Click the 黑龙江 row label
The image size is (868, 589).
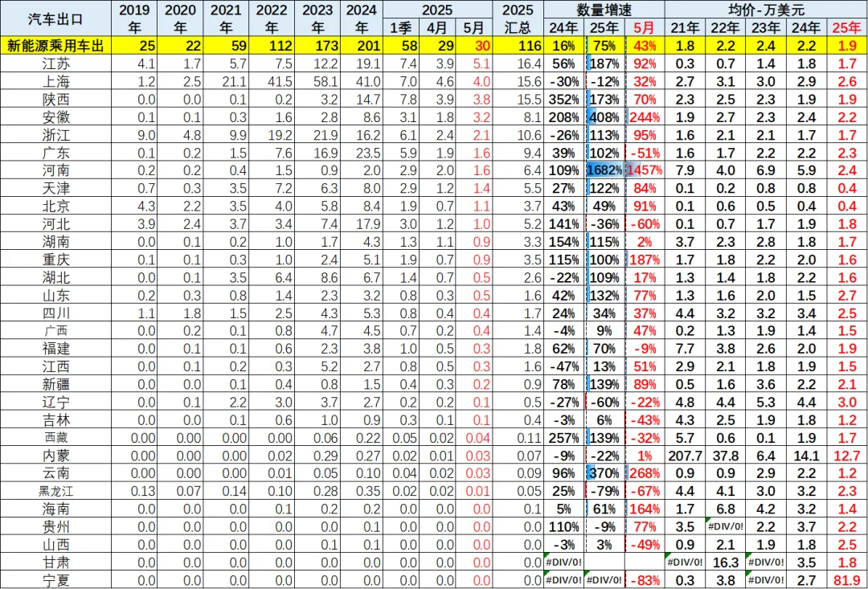(56, 490)
